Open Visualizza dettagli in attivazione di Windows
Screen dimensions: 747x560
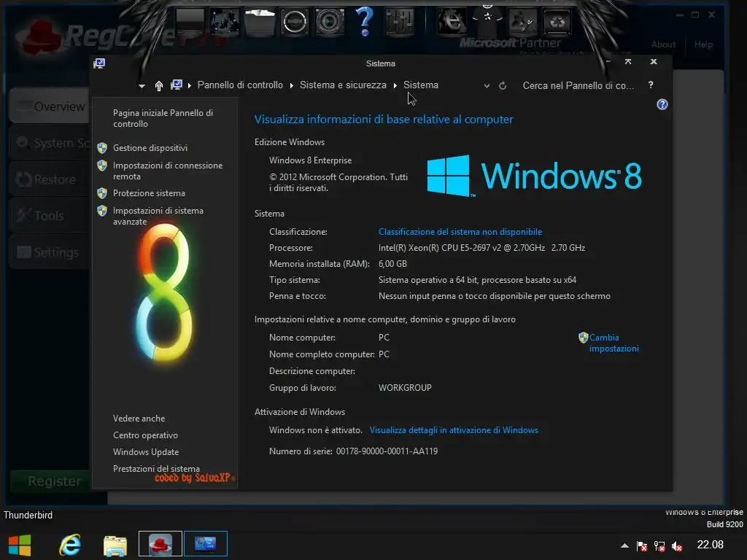tap(454, 430)
